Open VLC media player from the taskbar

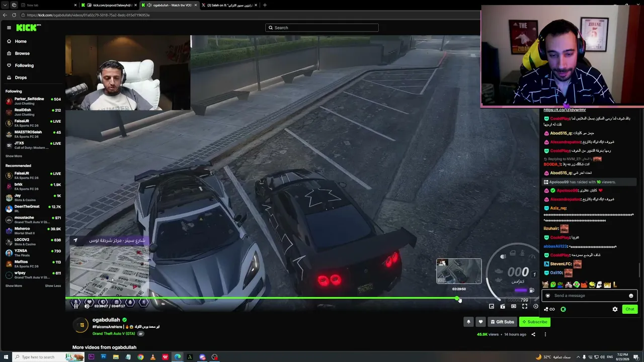tap(153, 357)
